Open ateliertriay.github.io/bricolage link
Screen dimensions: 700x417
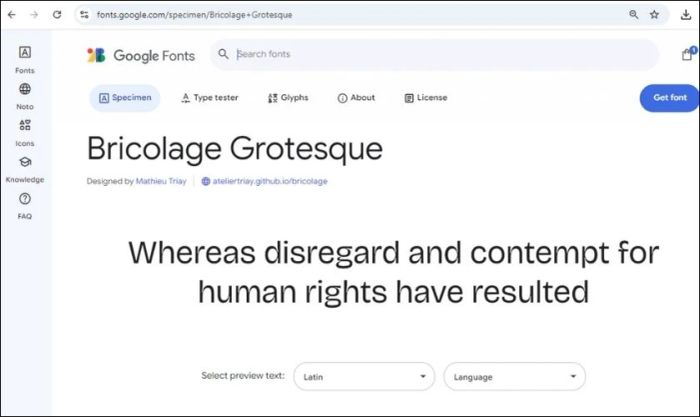point(270,181)
